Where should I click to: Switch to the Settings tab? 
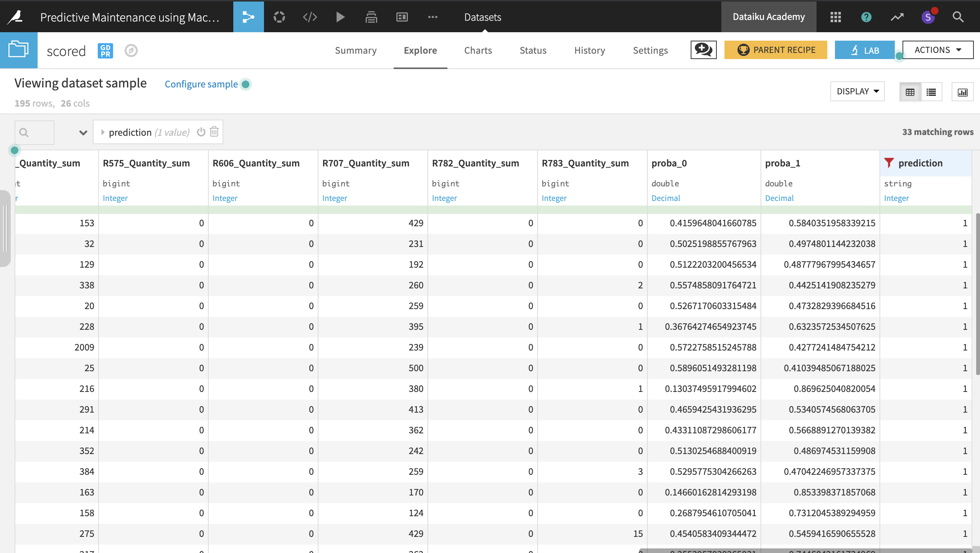[650, 50]
